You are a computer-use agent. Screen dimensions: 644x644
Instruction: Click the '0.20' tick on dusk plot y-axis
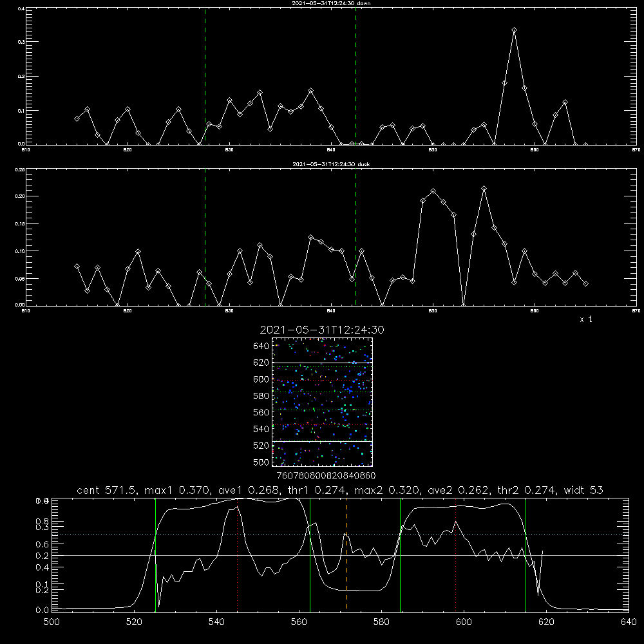(x=20, y=196)
